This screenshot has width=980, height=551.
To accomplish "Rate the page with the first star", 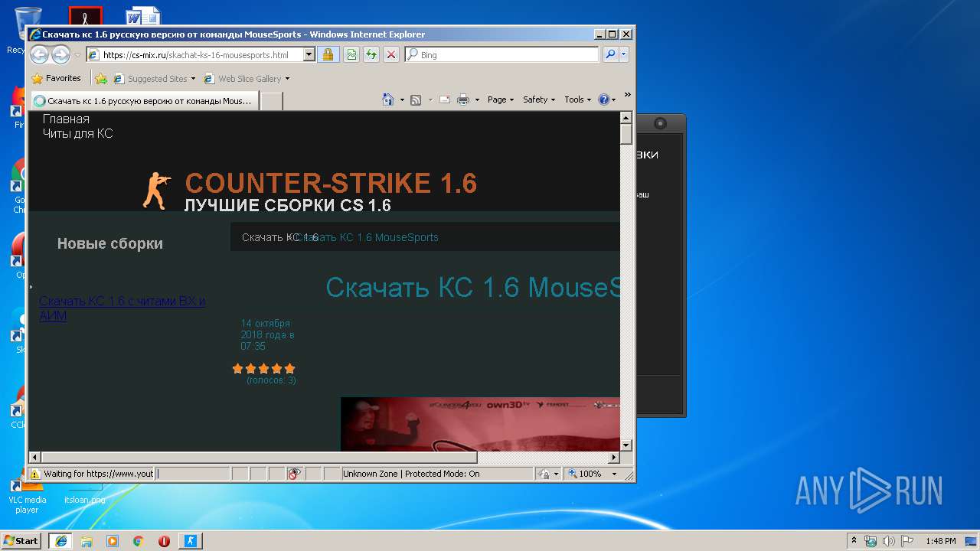I will pos(238,368).
